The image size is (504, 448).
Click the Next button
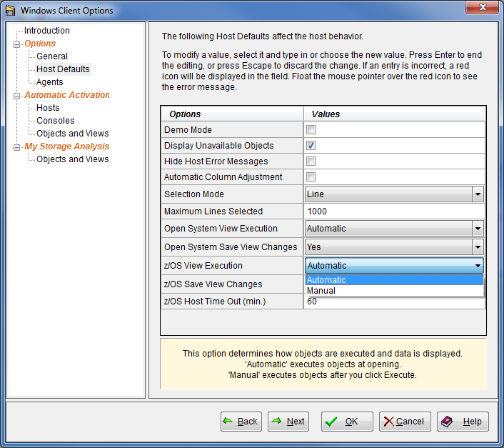[x=288, y=422]
